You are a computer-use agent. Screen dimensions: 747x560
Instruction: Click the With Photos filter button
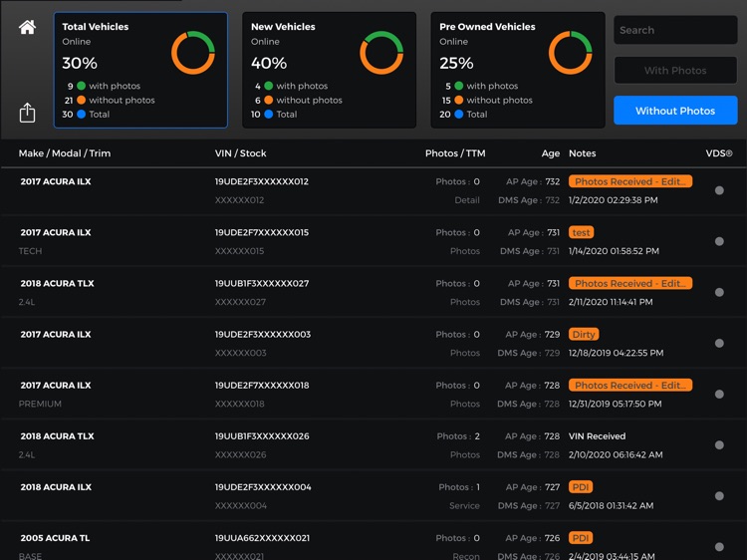coord(675,71)
